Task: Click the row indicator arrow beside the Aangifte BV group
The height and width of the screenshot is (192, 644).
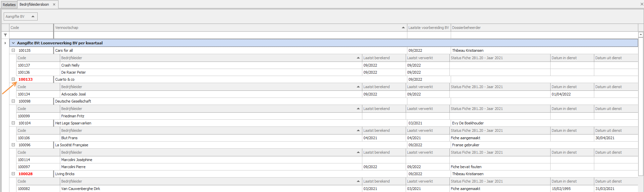Action: click(5, 43)
